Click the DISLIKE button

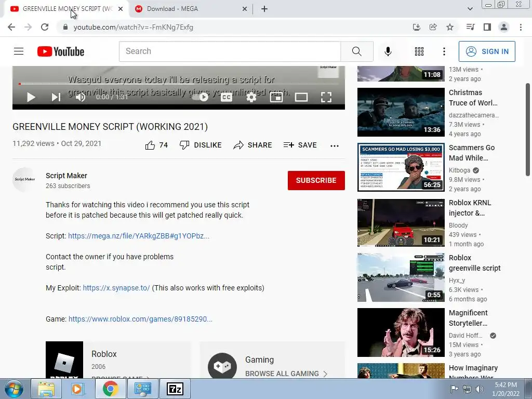201,145
